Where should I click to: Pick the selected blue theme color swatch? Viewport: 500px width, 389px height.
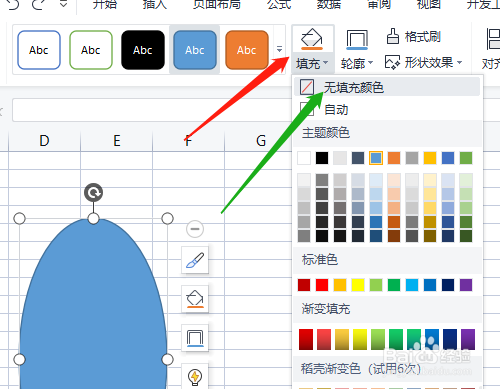pyautogui.click(x=376, y=158)
